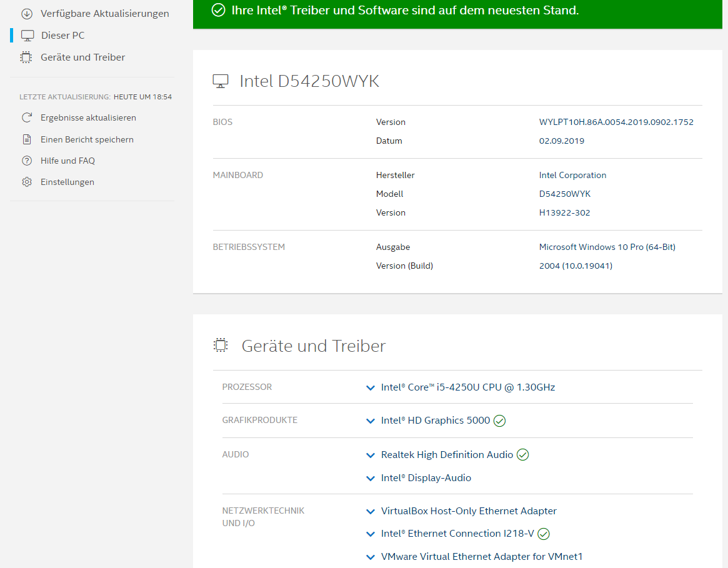The width and height of the screenshot is (728, 568).
Task: Click the refresh icon for Ergebnisse aktualisieren
Action: [27, 117]
